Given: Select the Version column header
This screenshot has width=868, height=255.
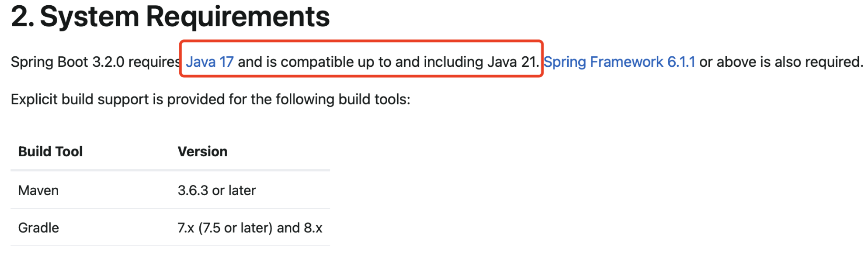Looking at the screenshot, I should (203, 152).
